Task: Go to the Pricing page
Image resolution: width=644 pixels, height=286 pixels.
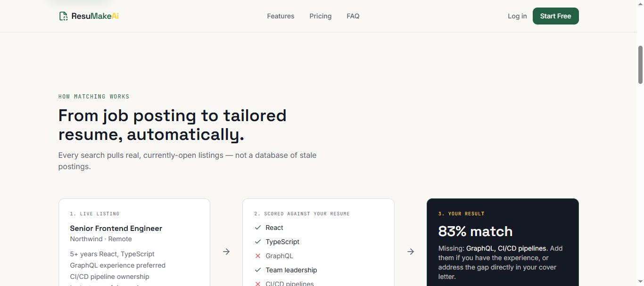Action: (321, 16)
